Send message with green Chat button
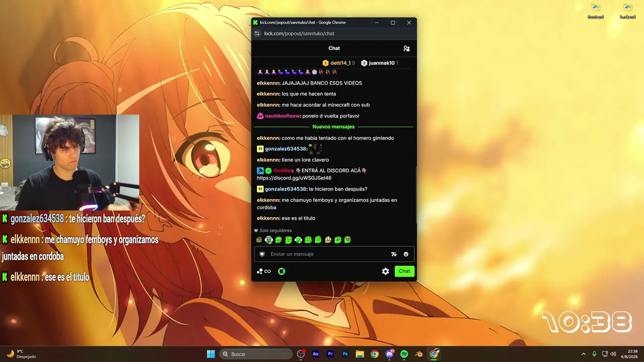 405,271
